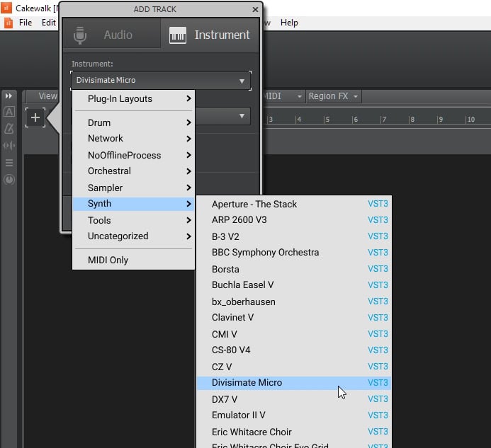Toggle the Automation 'A' sidebar icon
Viewport: 491px width, 448px height.
pos(9,112)
